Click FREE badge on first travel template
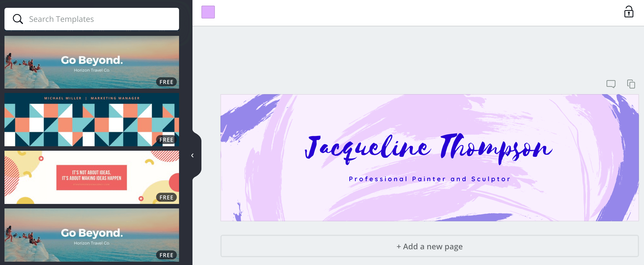The image size is (644, 265). [x=166, y=82]
